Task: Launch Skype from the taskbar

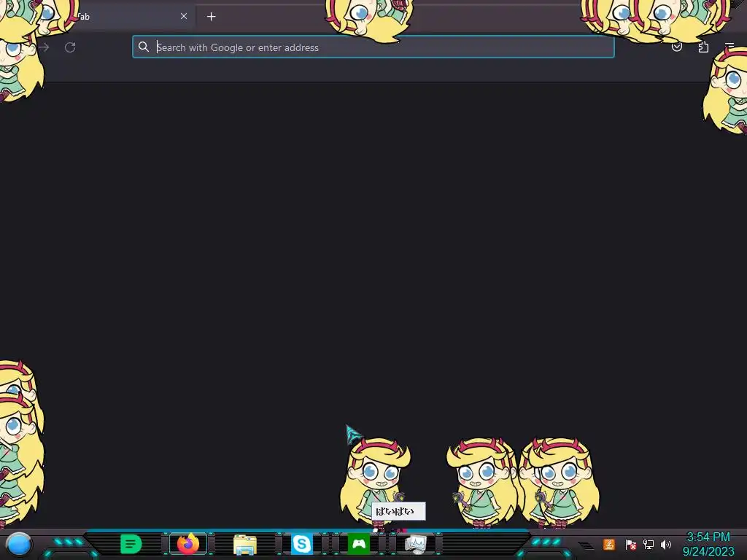Action: [301, 544]
